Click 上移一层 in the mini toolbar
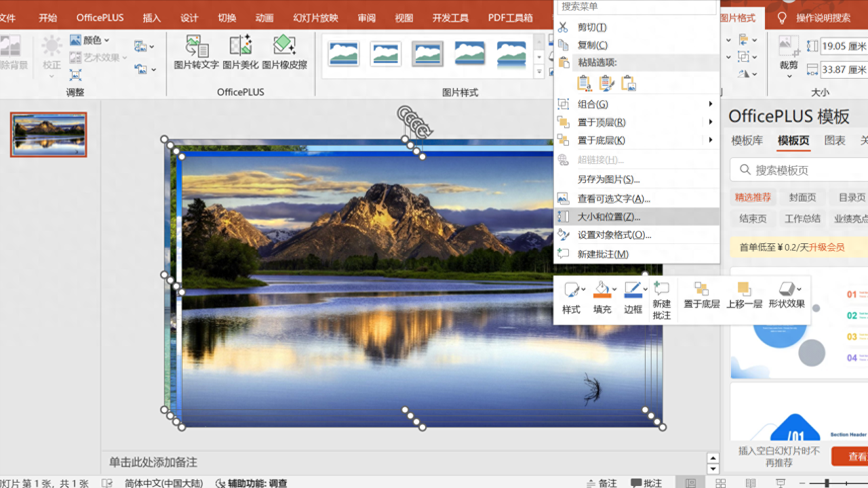 [744, 296]
